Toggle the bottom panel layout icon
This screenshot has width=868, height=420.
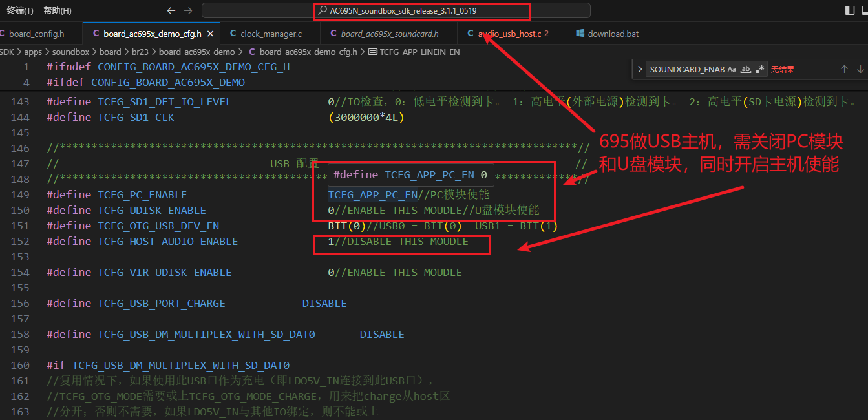[865, 10]
